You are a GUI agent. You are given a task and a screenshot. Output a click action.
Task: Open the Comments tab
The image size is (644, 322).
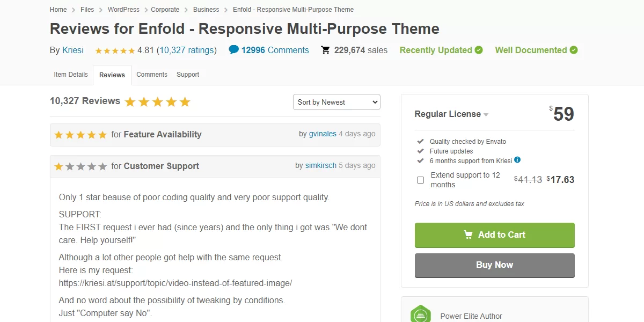152,75
